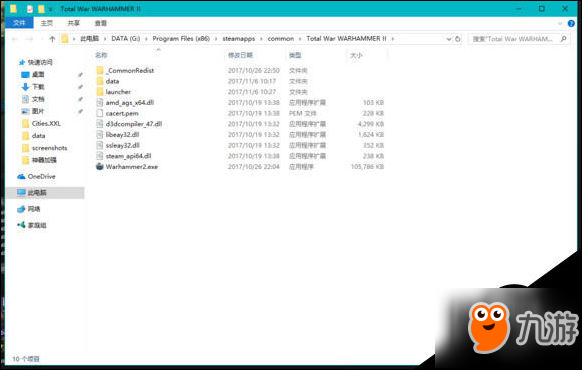Image resolution: width=582 pixels, height=370 pixels.
Task: Select the _CommonRedist folder icon
Action: pyautogui.click(x=99, y=70)
